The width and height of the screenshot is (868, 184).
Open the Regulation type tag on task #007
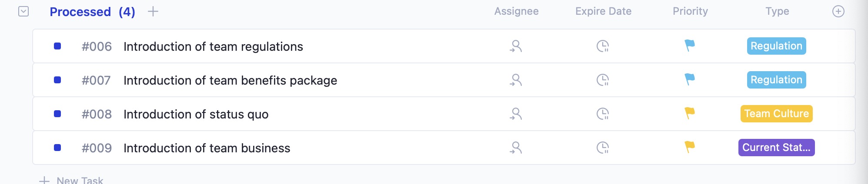click(776, 80)
